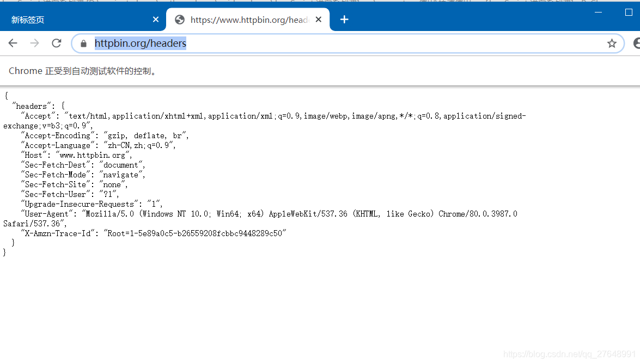
Task: Click the "Host" www.httpbin.org line
Action: point(76,155)
